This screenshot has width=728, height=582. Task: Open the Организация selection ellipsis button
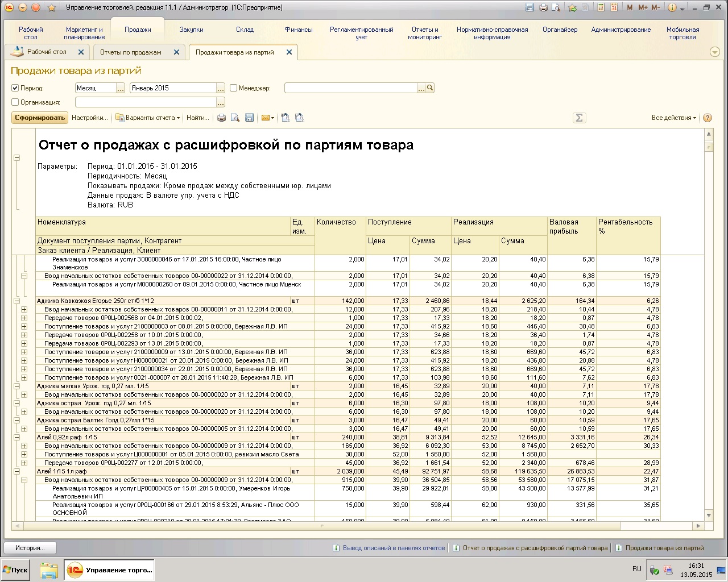(x=221, y=102)
